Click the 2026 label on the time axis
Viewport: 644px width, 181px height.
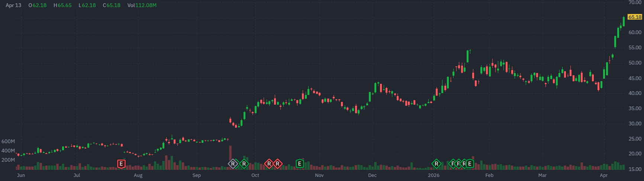click(x=434, y=175)
